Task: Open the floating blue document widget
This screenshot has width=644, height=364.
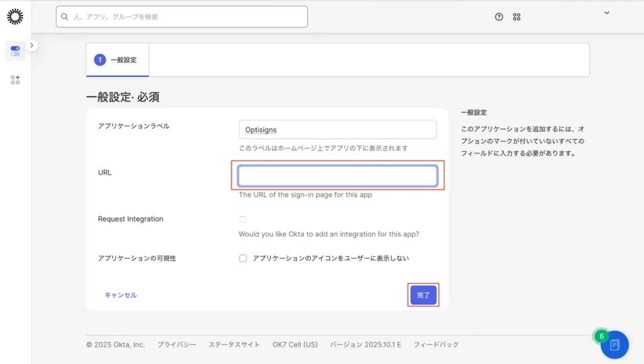Action: pyautogui.click(x=614, y=344)
